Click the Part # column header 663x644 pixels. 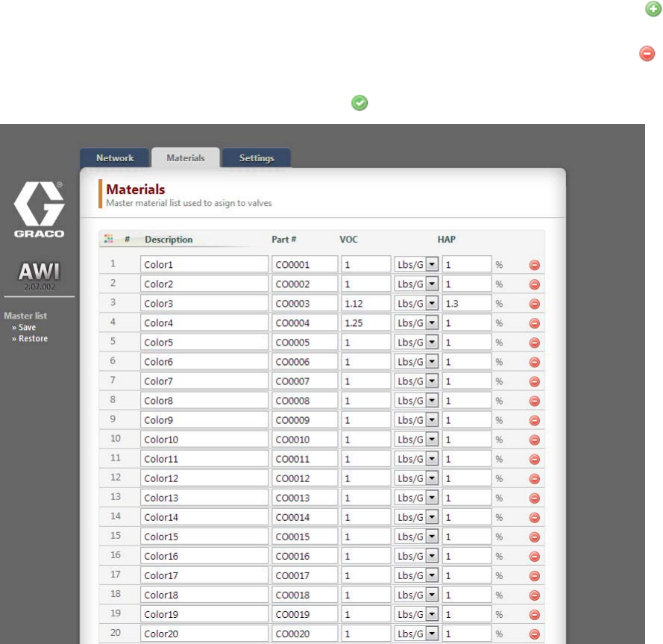[283, 240]
